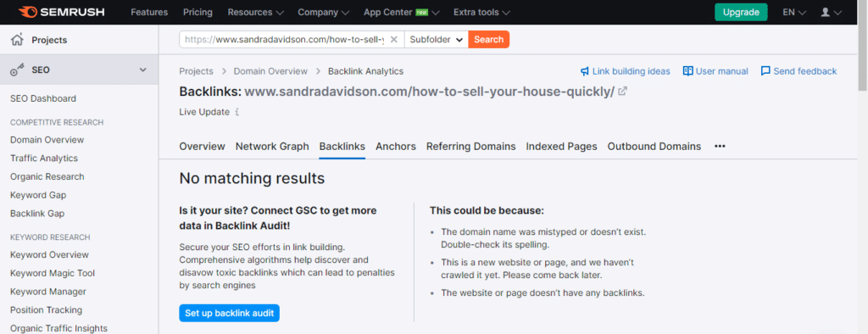The image size is (868, 334).
Task: Open Keyword Manager in sidebar
Action: 48,292
